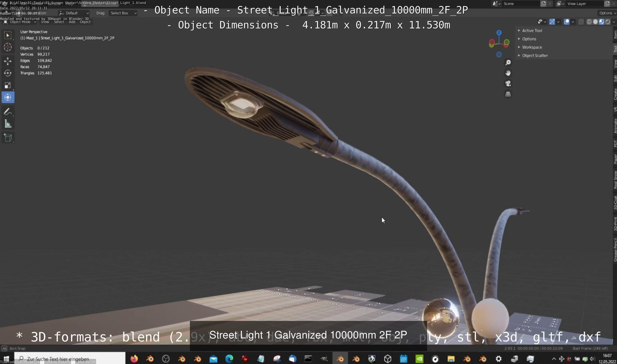Click the Scene name field
617x364 pixels.
pos(521,4)
